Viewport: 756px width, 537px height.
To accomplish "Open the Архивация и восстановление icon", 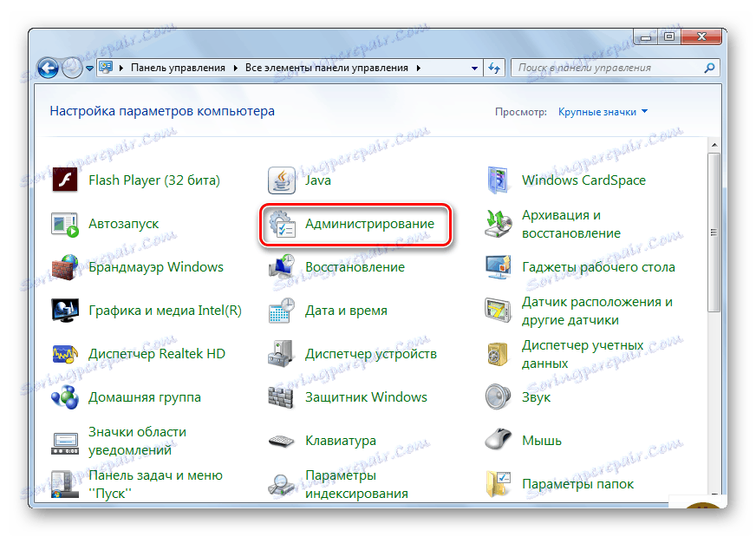I will pyautogui.click(x=498, y=224).
